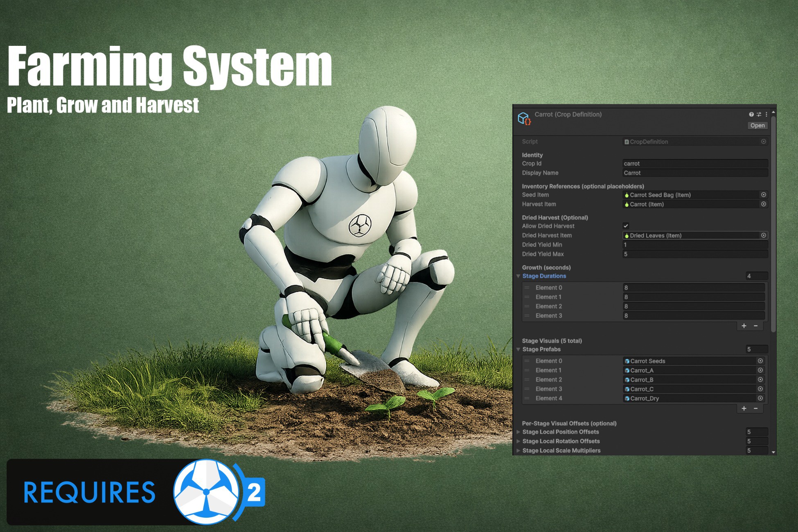Image resolution: width=798 pixels, height=532 pixels.
Task: Click object picker for Seed Item field
Action: (763, 195)
